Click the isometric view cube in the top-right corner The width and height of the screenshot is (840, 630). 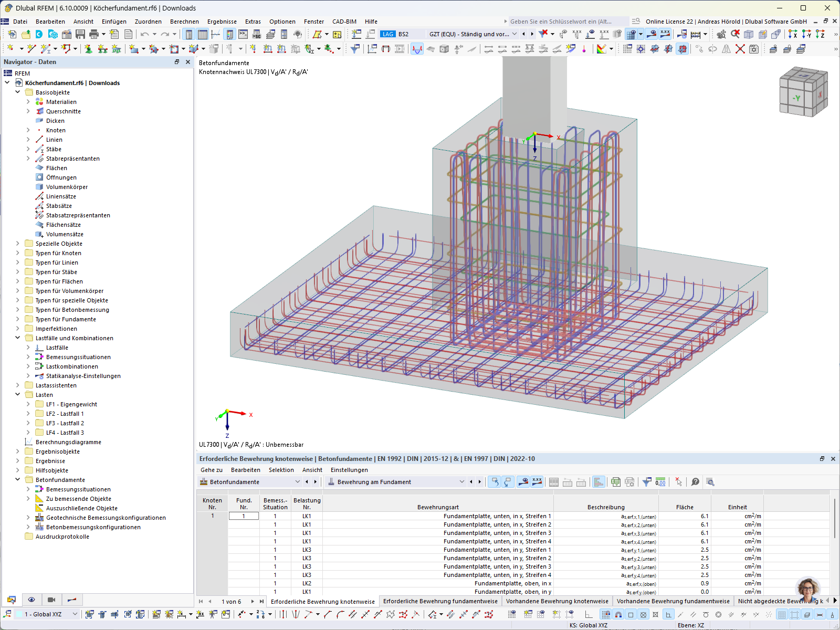pos(803,92)
